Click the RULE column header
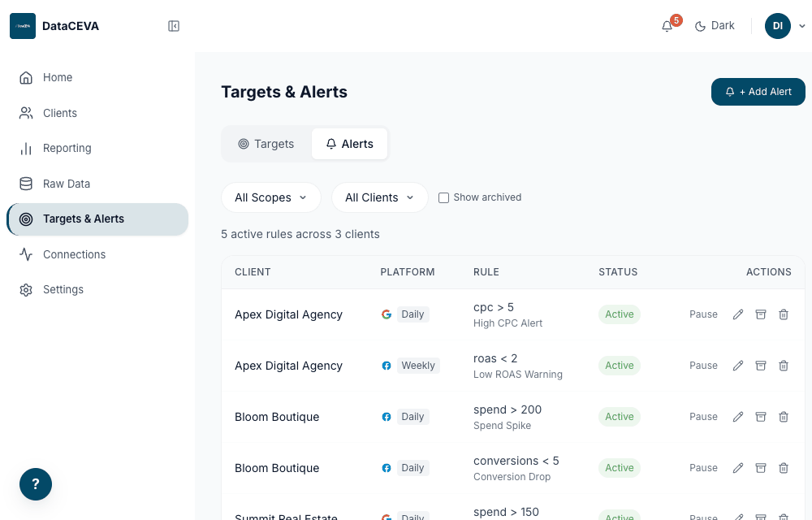 (486, 272)
